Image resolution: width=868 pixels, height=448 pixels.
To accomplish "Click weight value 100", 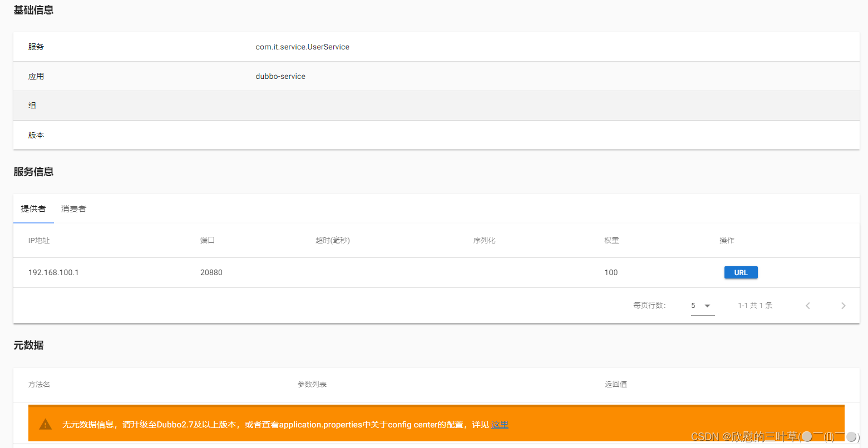I will (x=611, y=272).
